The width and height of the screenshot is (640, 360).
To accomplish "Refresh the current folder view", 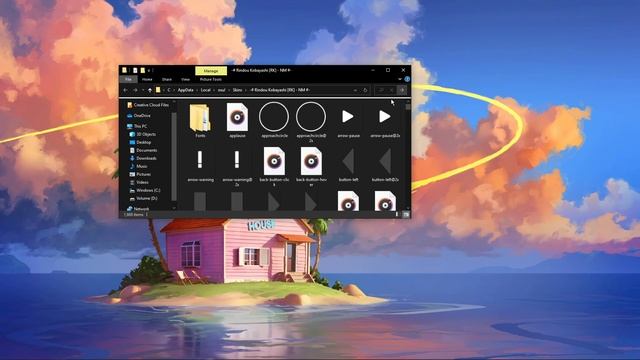I will pos(365,90).
